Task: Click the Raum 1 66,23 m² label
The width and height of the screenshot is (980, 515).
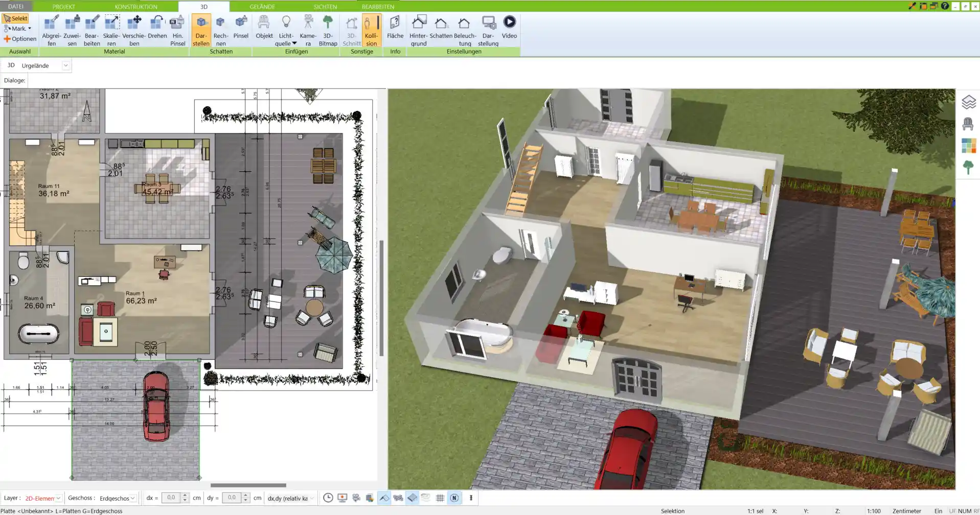Action: click(141, 297)
